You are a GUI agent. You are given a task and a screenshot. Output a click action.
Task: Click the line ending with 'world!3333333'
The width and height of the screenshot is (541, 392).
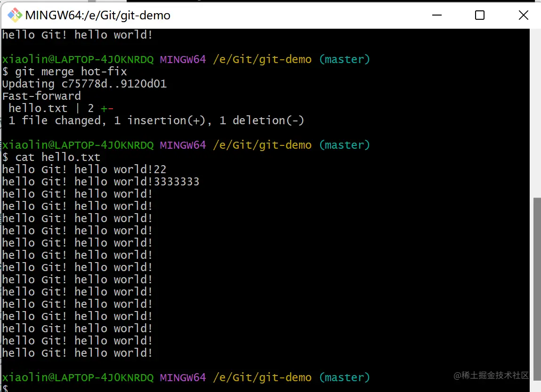coord(101,182)
